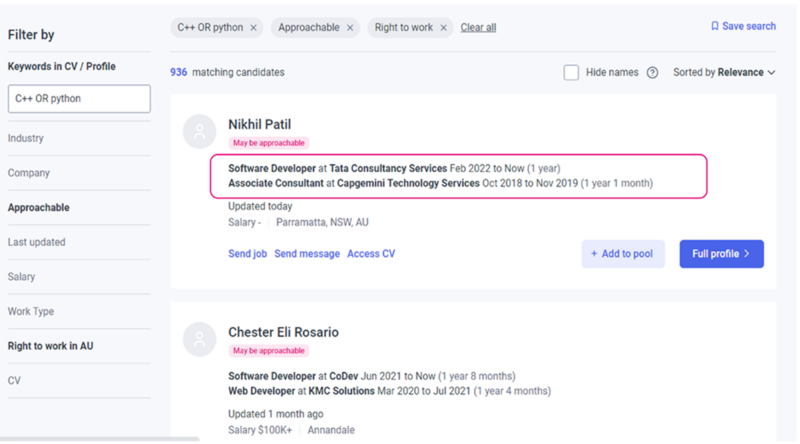Click the keywords input field
The height and width of the screenshot is (444, 800).
79,99
